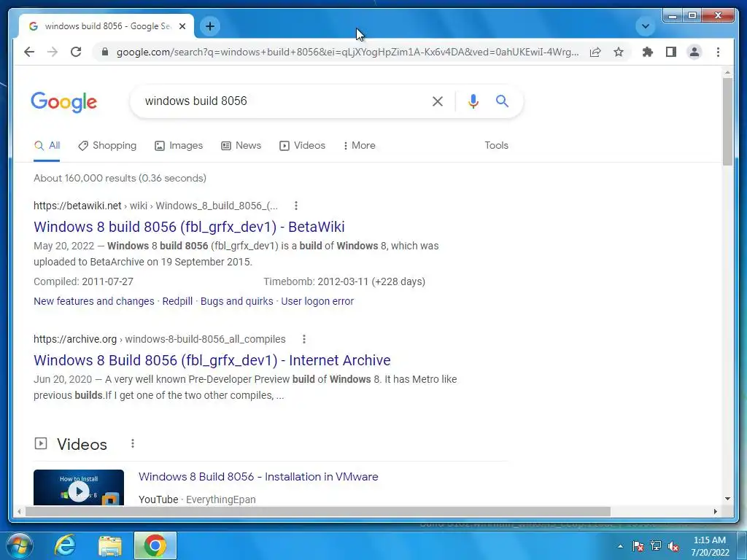Close the windows build 8056 tab

coord(182,26)
